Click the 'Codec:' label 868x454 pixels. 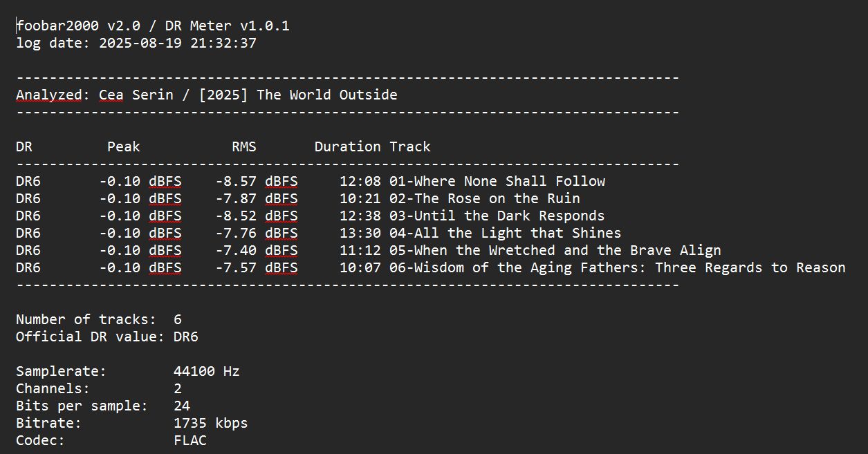tap(41, 440)
